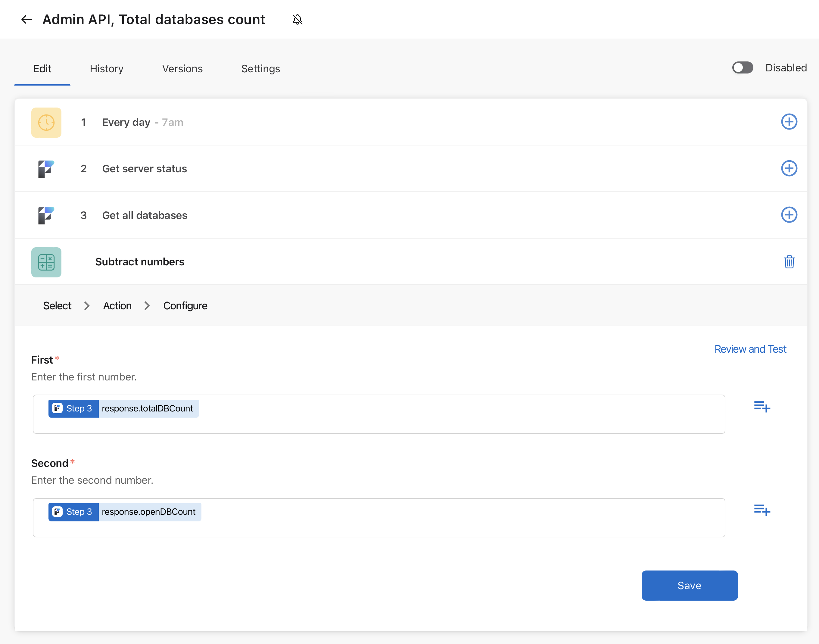The image size is (819, 644).
Task: Switch to the Edit tab
Action: 42,69
